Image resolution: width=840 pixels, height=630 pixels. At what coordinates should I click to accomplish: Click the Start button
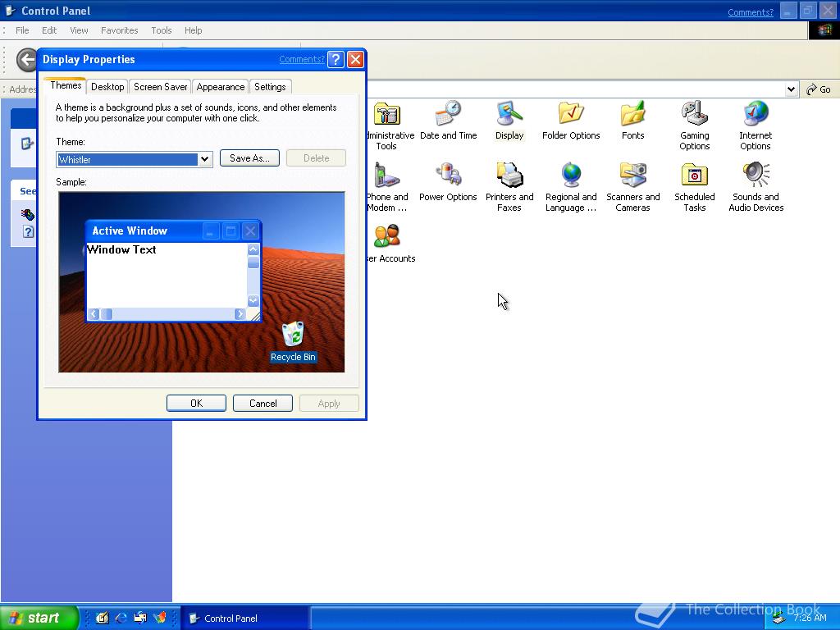point(39,618)
